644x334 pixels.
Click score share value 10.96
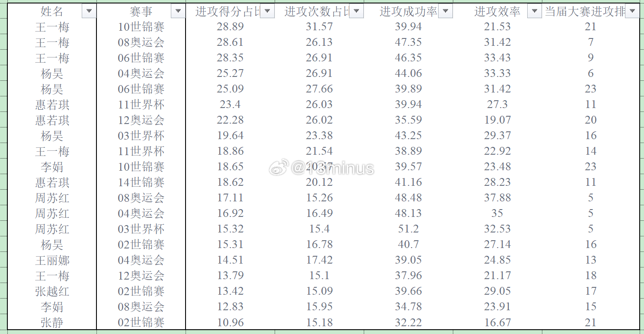(230, 322)
